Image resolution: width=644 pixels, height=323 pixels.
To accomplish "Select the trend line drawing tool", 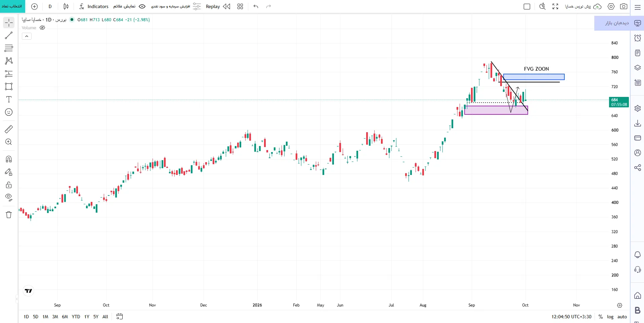I will (9, 35).
